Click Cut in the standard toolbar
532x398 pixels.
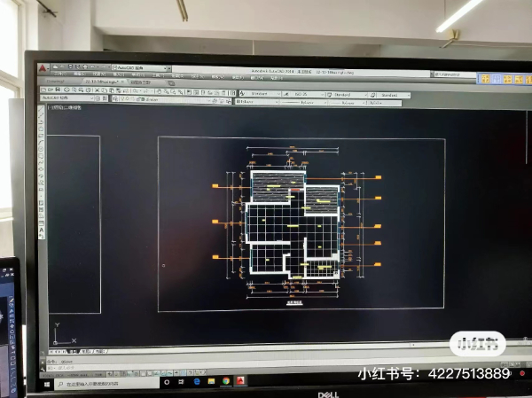click(97, 90)
